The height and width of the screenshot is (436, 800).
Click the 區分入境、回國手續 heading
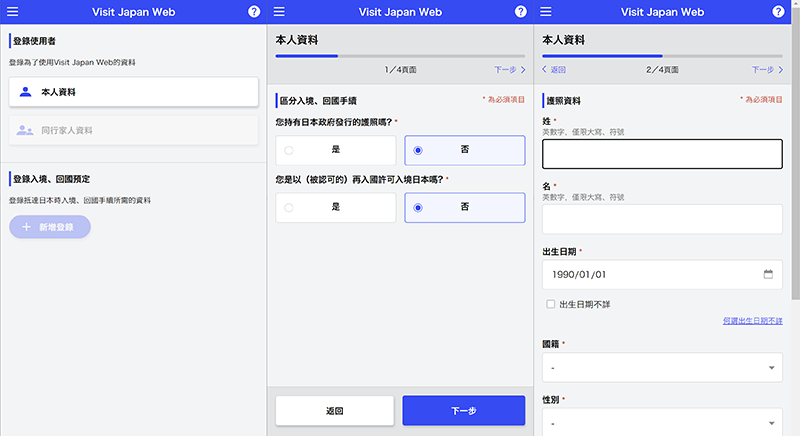click(318, 101)
